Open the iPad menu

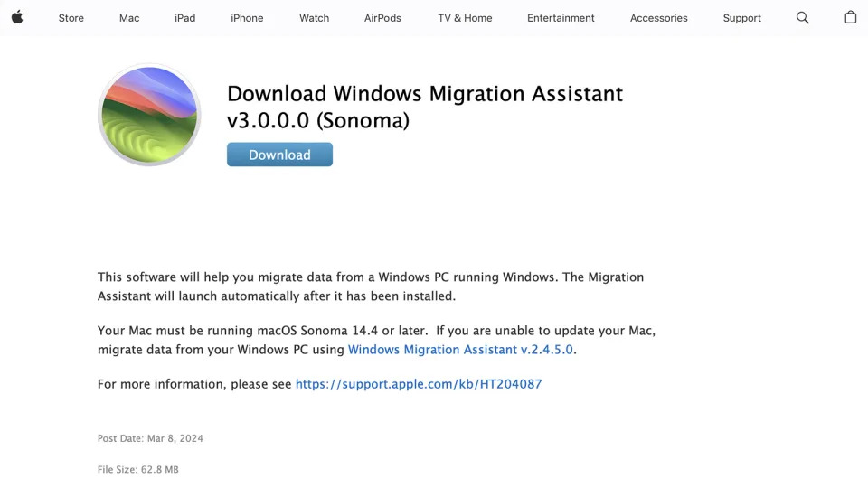click(184, 18)
